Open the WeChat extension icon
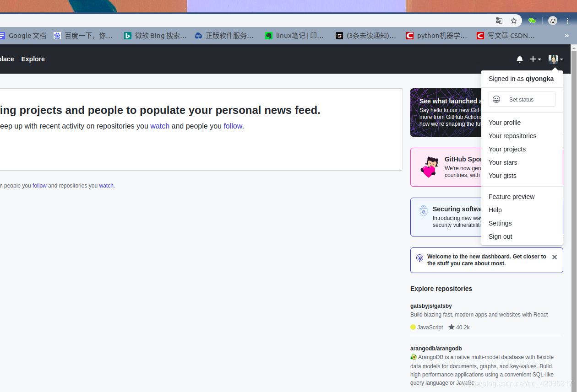 click(532, 21)
